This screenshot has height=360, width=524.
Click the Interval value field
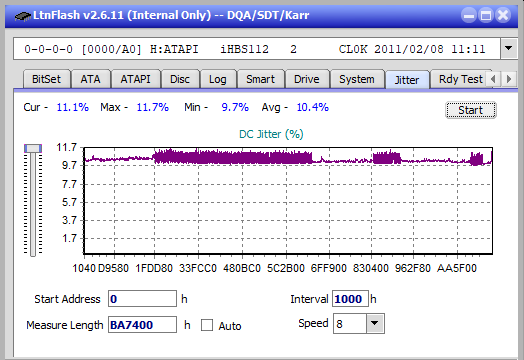350,298
